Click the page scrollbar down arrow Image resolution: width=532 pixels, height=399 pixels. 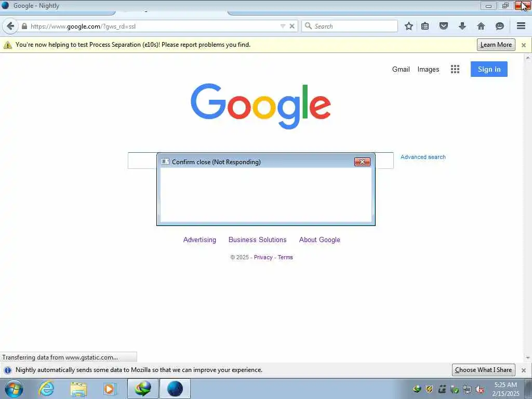click(528, 357)
